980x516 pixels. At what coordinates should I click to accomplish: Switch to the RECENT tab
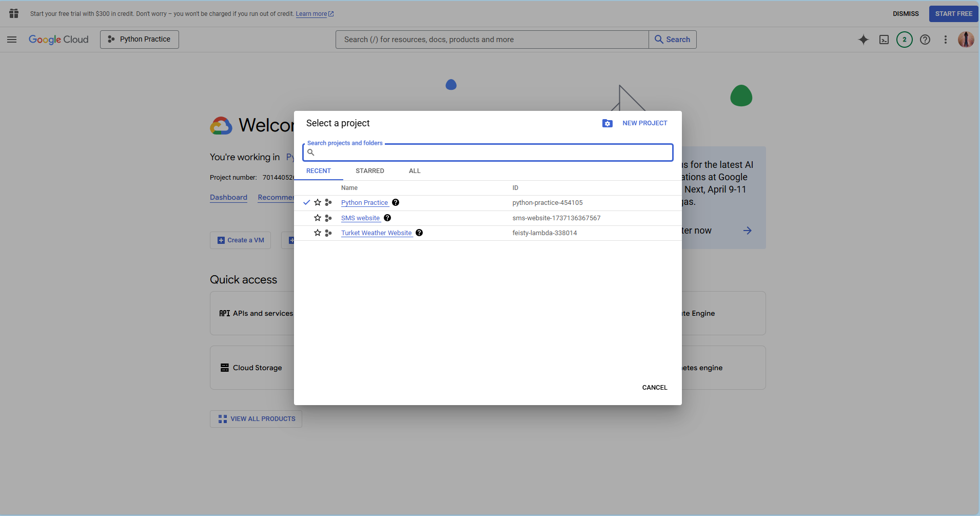click(319, 171)
